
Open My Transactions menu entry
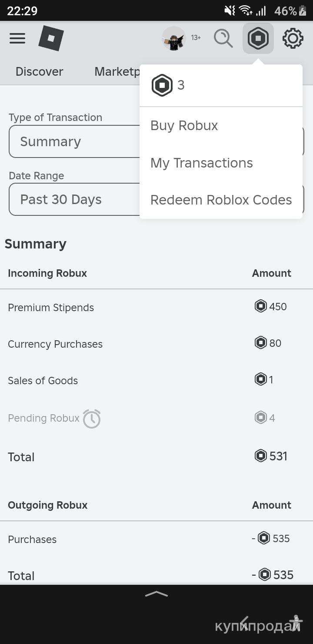tap(202, 163)
